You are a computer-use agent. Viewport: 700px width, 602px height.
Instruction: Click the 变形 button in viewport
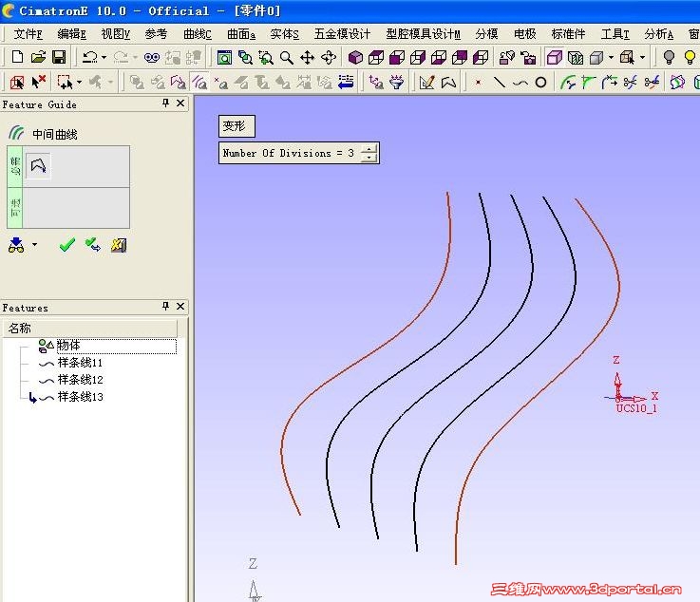click(236, 126)
